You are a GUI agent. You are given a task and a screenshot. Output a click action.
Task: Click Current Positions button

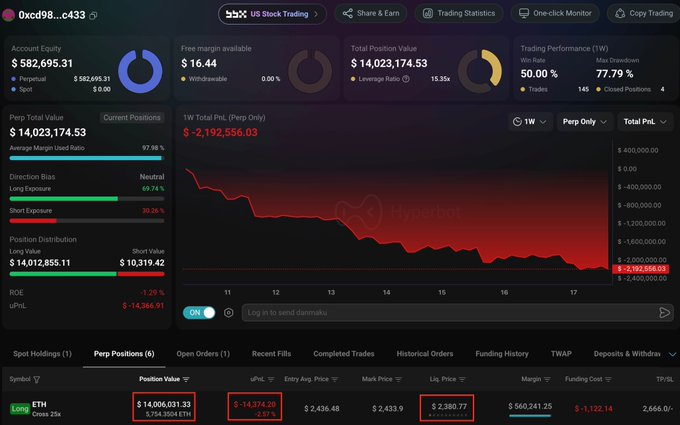132,118
